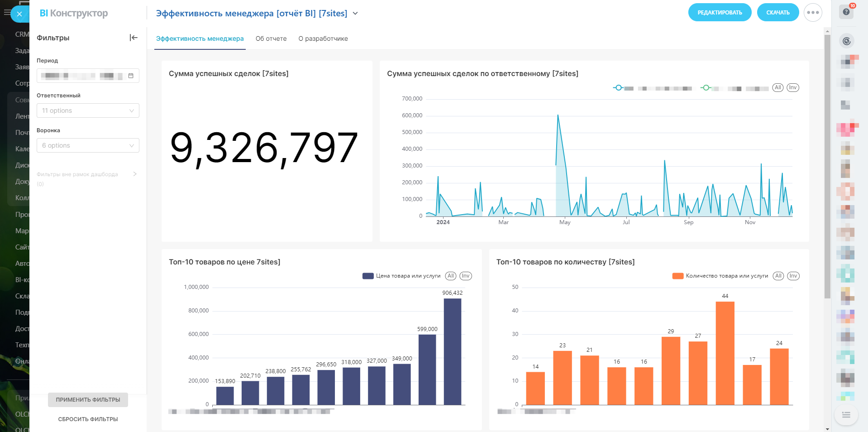Expand the Ответственный dropdown

tap(88, 110)
